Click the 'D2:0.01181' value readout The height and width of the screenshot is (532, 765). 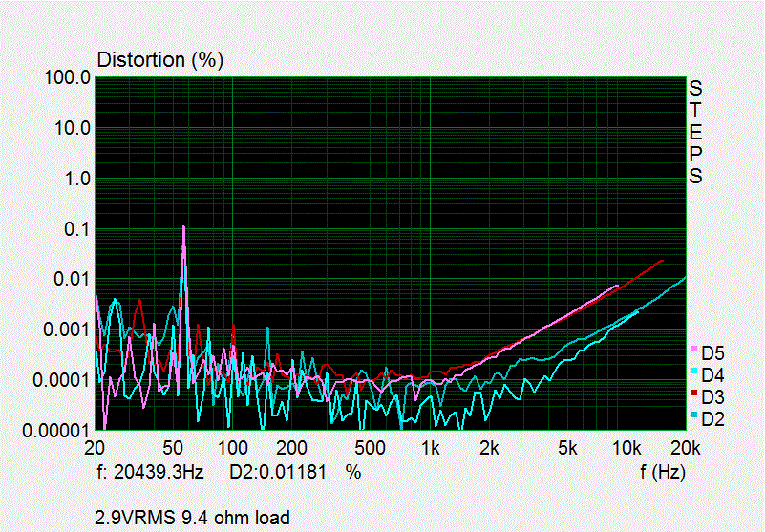(278, 472)
